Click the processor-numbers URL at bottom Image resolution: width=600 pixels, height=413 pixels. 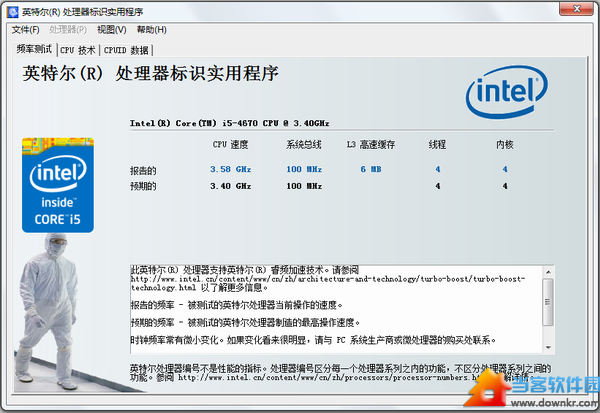tap(329, 377)
